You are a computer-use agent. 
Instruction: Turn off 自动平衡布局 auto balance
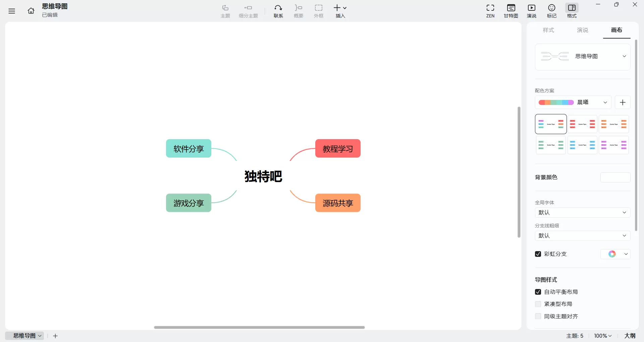[x=538, y=292]
